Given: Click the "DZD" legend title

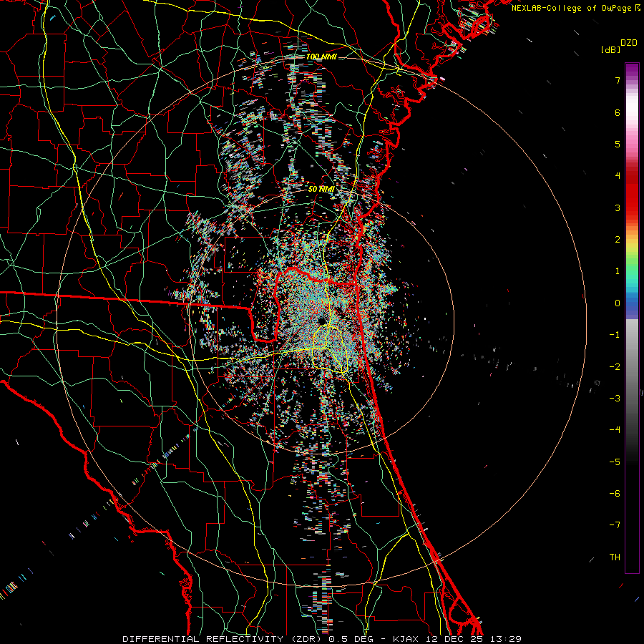Looking at the screenshot, I should pyautogui.click(x=629, y=43).
